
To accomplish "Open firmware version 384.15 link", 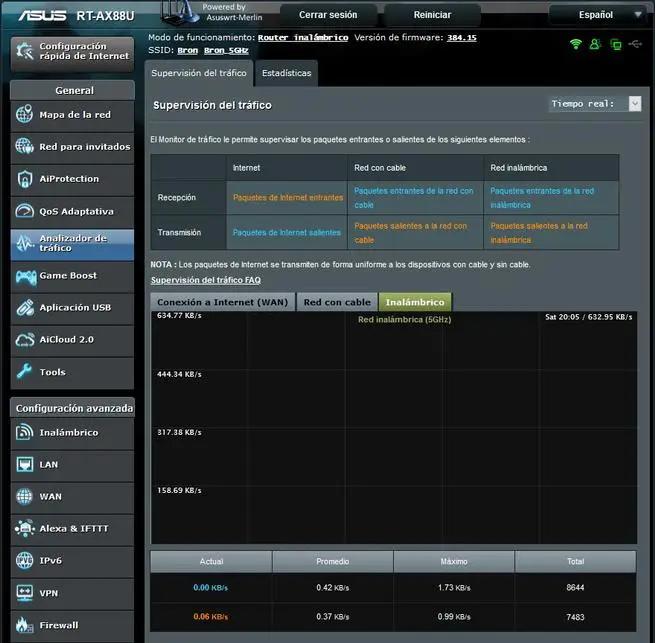I will coord(462,38).
